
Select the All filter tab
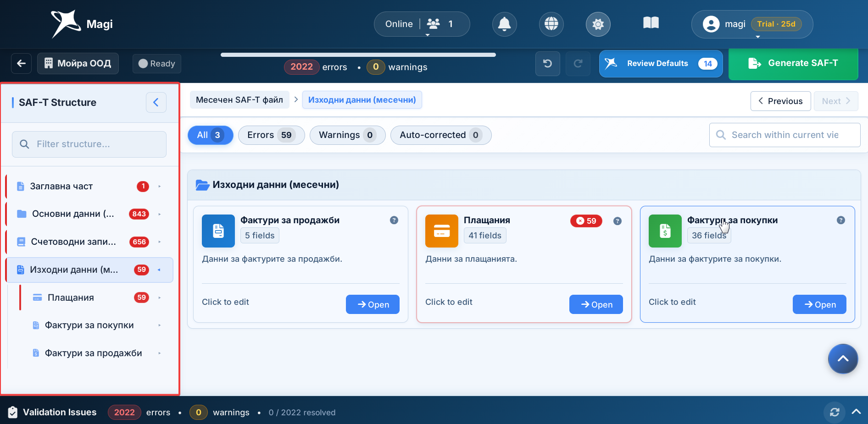[x=210, y=135]
